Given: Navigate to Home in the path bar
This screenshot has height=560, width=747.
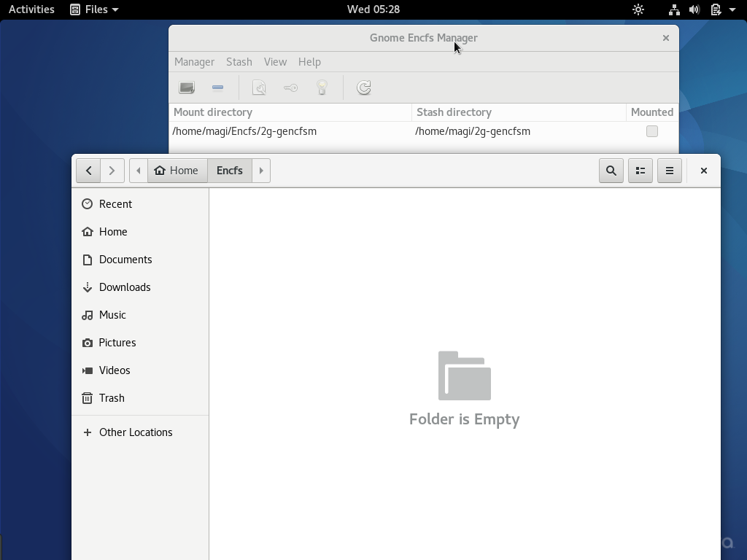Looking at the screenshot, I should 177,171.
